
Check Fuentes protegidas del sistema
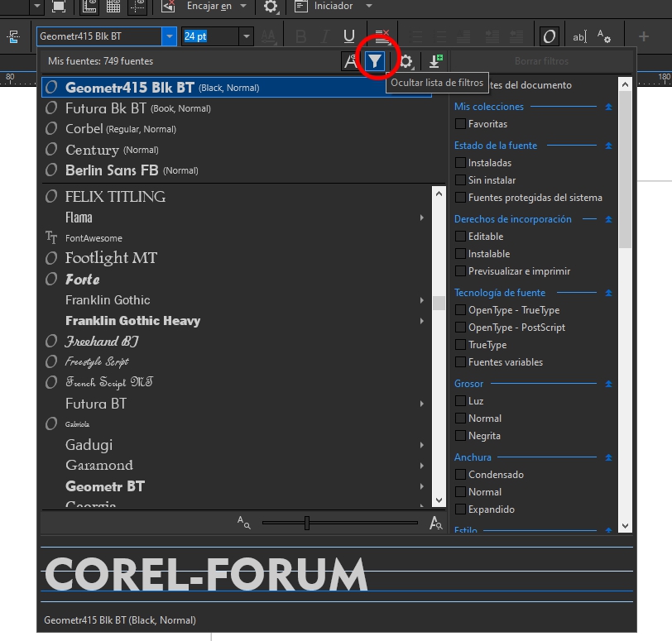pos(460,198)
